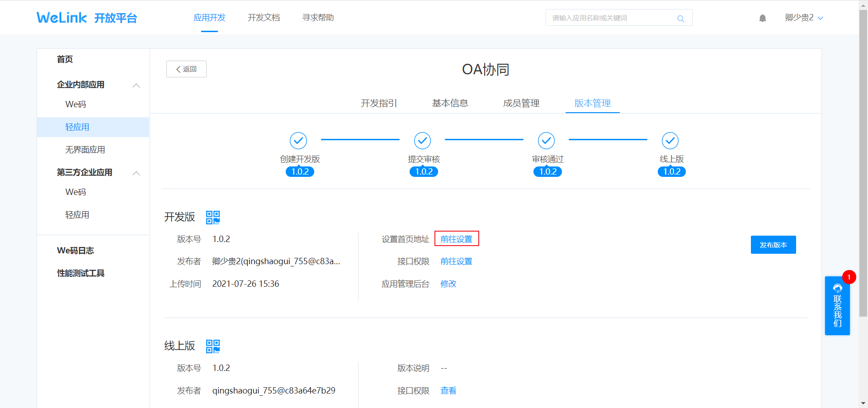868x408 pixels.
Task: Click the 1.0.2 badge under 线上版 step
Action: pos(672,171)
